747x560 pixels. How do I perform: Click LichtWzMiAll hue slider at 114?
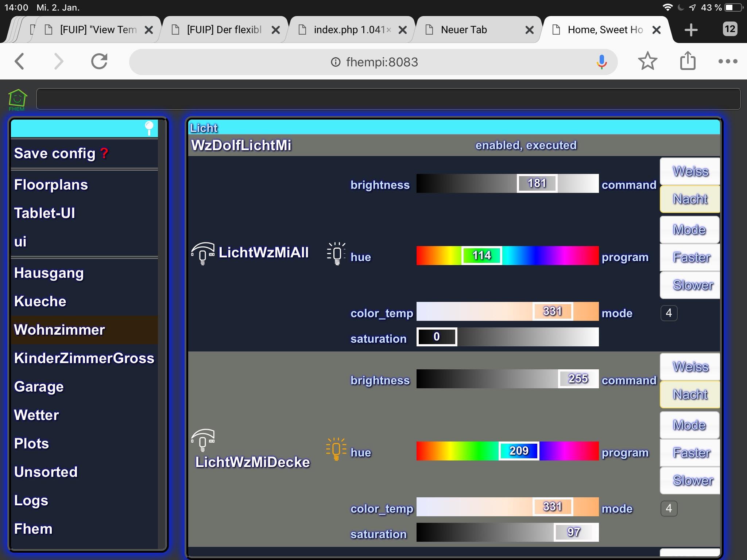click(481, 256)
